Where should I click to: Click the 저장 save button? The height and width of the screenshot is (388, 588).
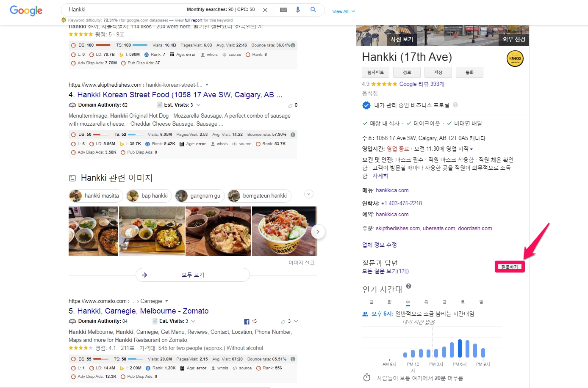pyautogui.click(x=438, y=72)
